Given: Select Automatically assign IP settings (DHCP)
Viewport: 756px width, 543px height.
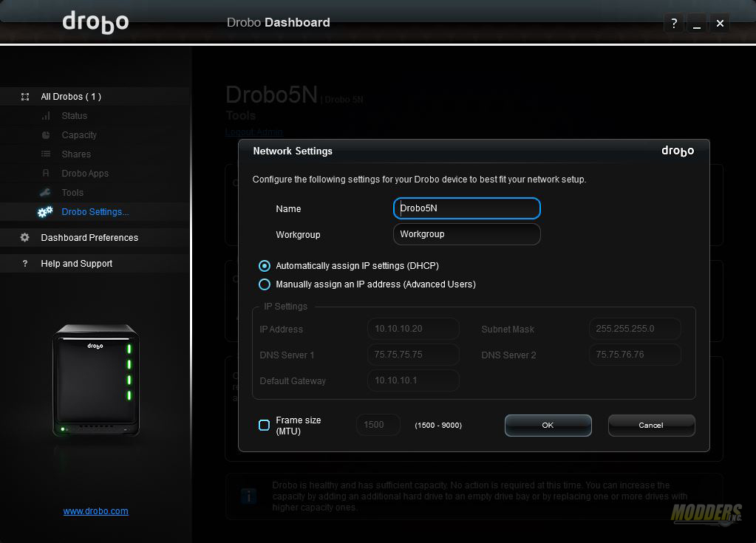Looking at the screenshot, I should (x=265, y=266).
